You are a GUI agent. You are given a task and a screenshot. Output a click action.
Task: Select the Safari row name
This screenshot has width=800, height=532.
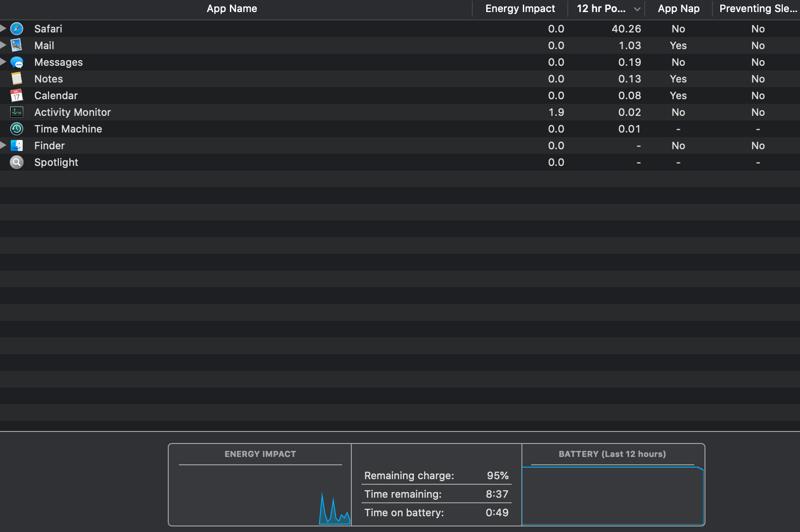pos(48,29)
